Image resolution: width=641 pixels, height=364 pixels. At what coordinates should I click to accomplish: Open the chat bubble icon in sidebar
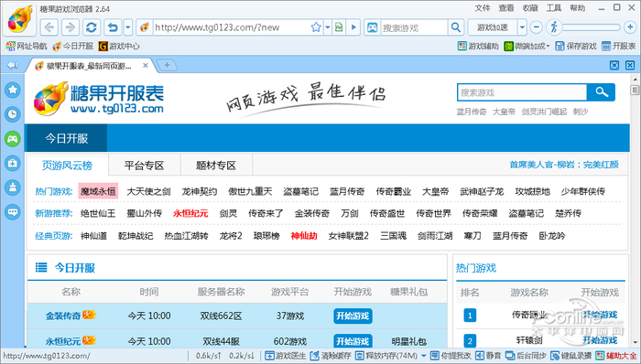coord(13,212)
